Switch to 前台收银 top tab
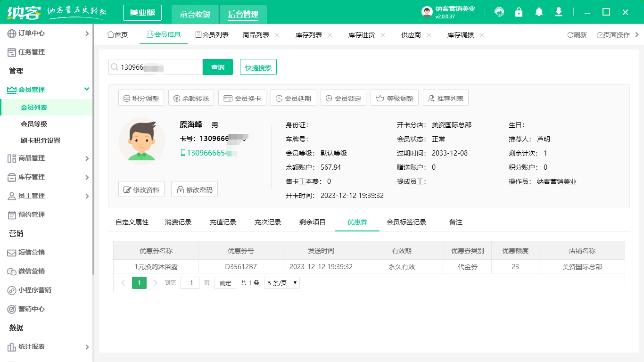This screenshot has height=362, width=644. (x=195, y=14)
